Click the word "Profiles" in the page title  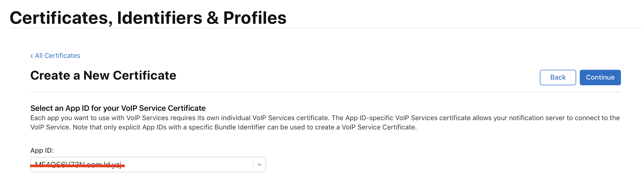(x=255, y=18)
